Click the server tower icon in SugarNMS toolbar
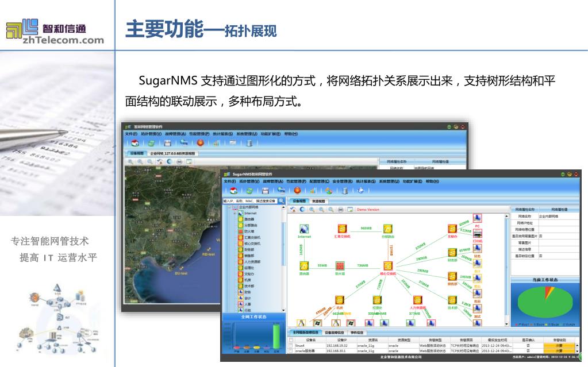 [345, 191]
